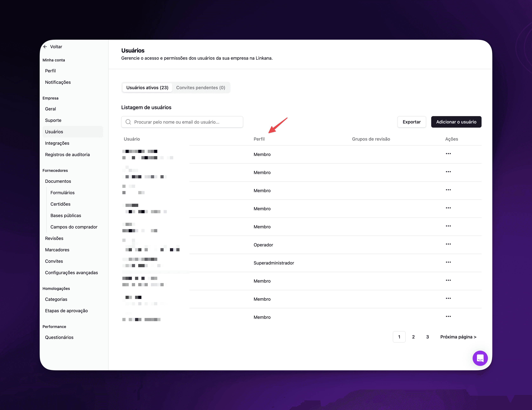
Task: Go to Formulários sub-item
Action: pos(63,193)
